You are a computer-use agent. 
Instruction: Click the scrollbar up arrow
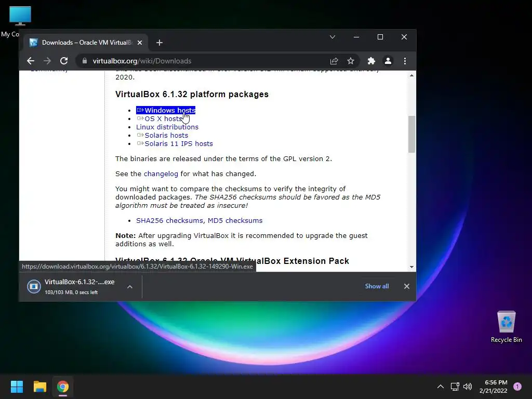tap(411, 76)
